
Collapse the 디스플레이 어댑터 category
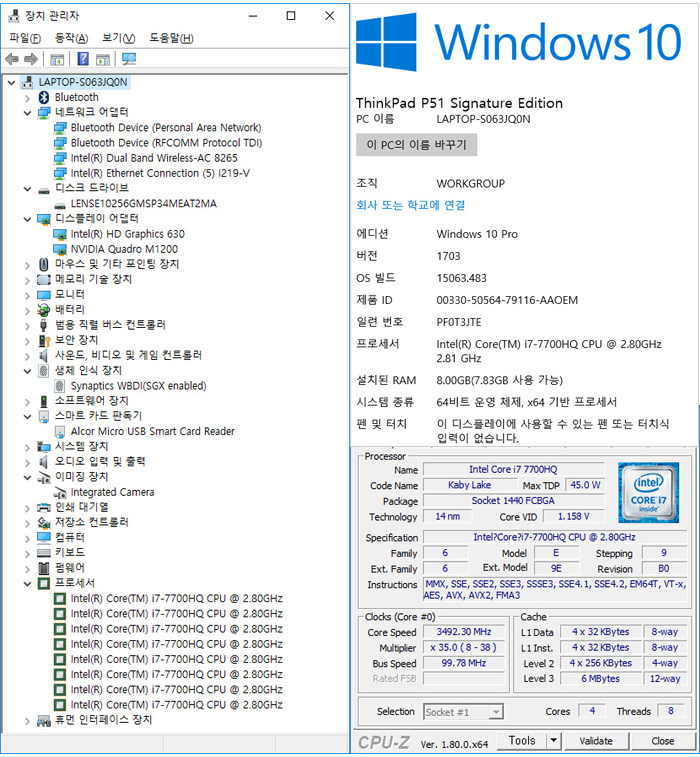pos(28,219)
